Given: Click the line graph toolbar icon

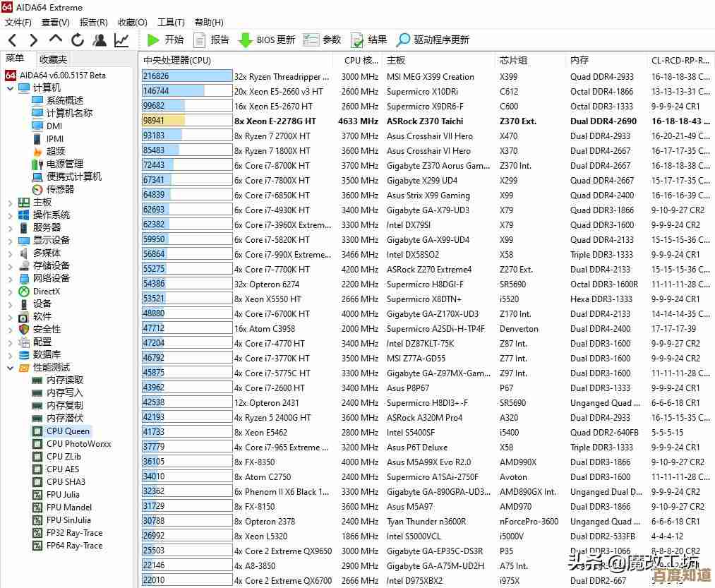Looking at the screenshot, I should click(121, 40).
